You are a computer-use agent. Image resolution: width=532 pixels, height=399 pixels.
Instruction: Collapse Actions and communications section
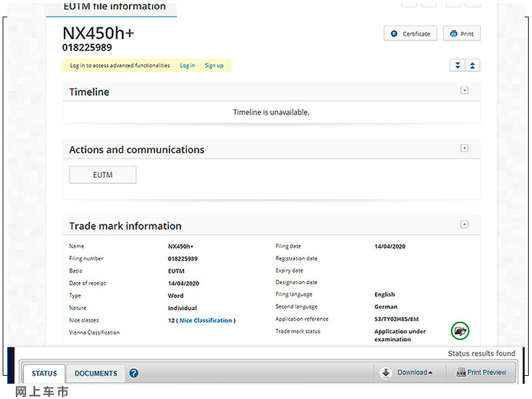[x=464, y=148]
